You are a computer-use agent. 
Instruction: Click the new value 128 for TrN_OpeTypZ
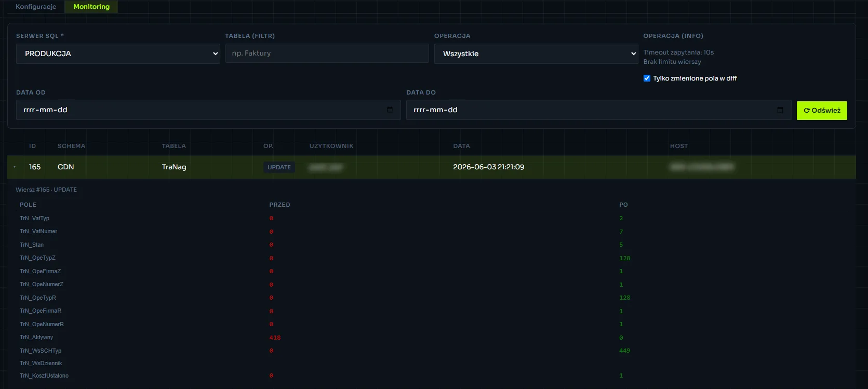click(624, 258)
